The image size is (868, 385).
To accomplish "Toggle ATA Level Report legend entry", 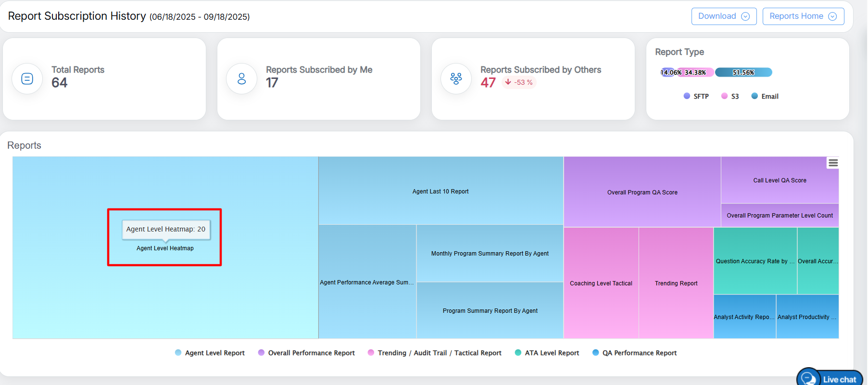I will point(547,353).
